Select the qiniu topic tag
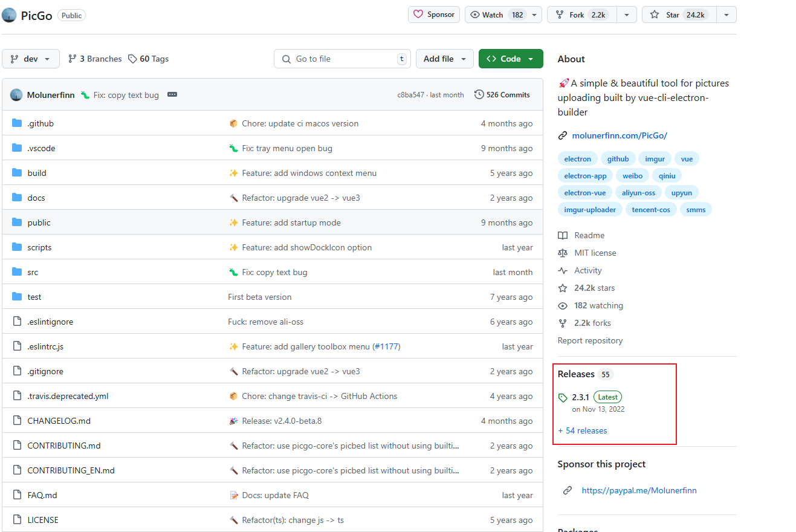Viewport: 796px width, 532px height. pos(667,176)
